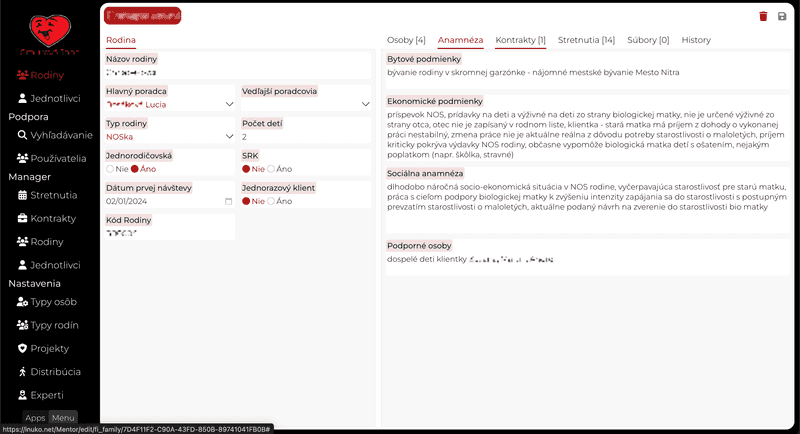Click the Počet detí input field

pos(305,136)
